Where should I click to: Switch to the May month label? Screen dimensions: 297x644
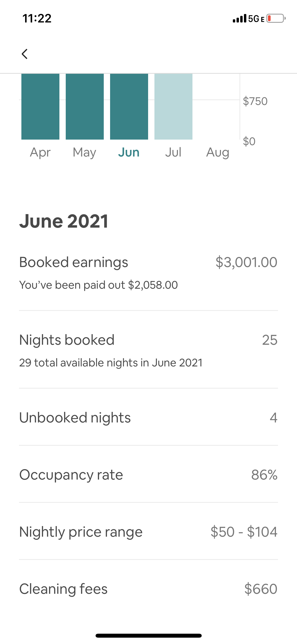(x=84, y=153)
